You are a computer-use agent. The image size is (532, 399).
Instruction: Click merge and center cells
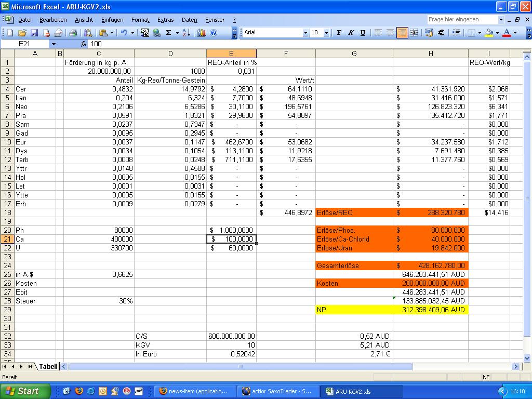414,32
